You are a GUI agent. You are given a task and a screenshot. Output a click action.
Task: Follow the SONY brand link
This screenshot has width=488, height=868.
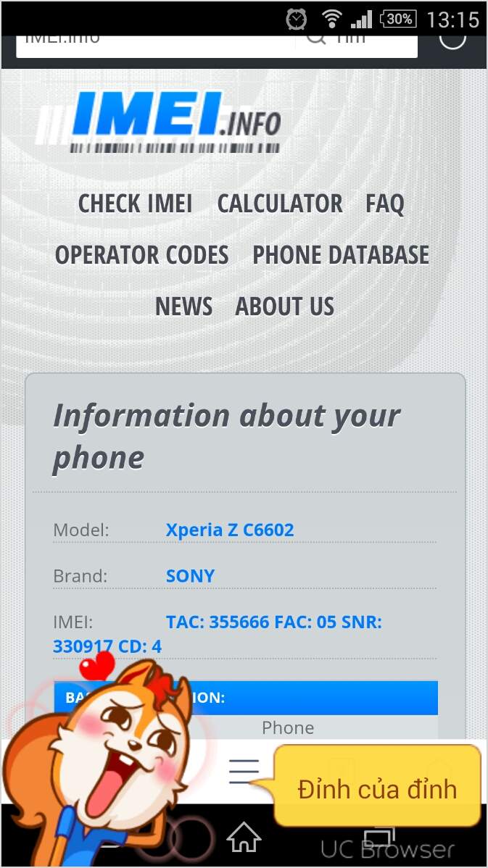point(190,576)
